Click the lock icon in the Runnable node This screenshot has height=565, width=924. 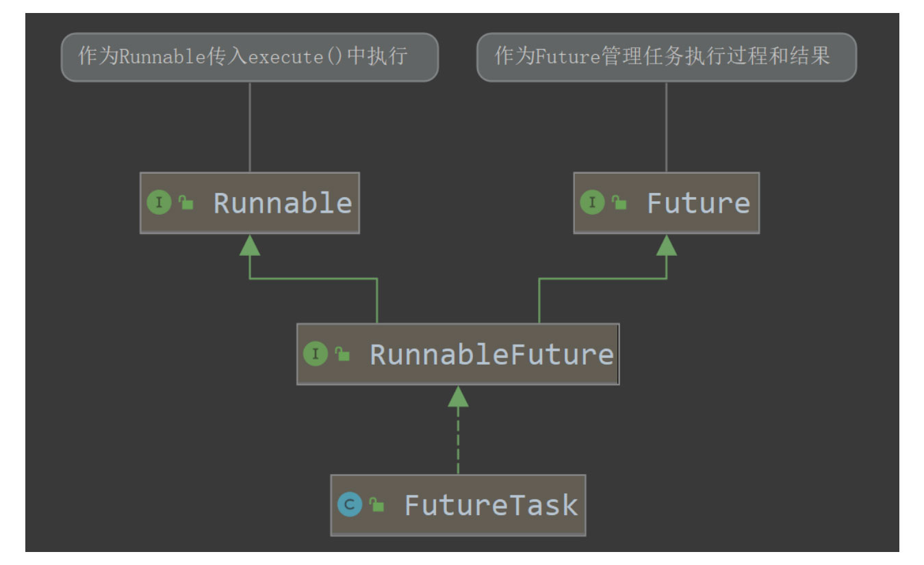(185, 202)
